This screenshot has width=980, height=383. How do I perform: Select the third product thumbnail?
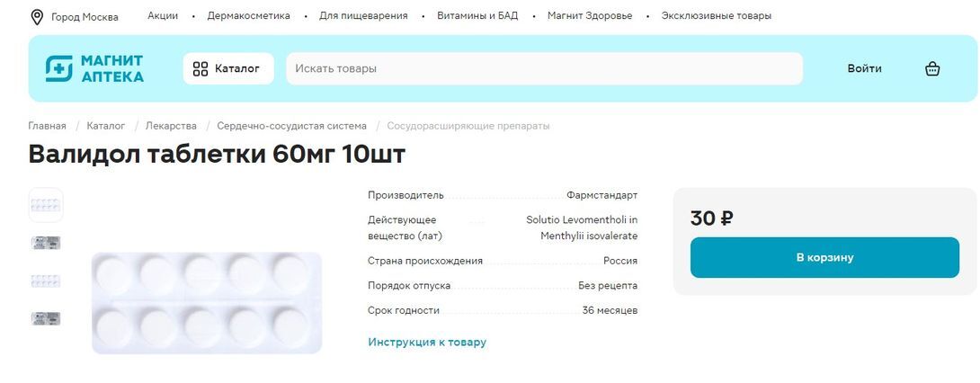pos(46,281)
